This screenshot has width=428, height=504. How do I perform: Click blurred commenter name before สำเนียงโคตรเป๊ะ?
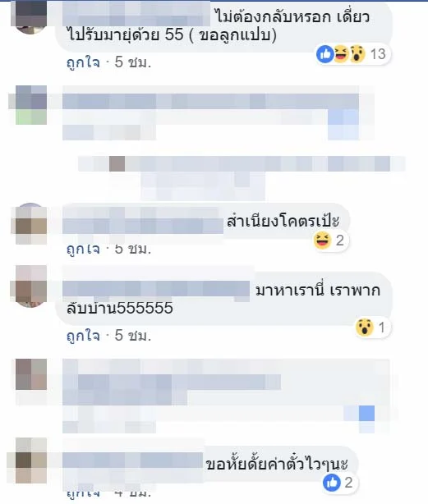143,221
